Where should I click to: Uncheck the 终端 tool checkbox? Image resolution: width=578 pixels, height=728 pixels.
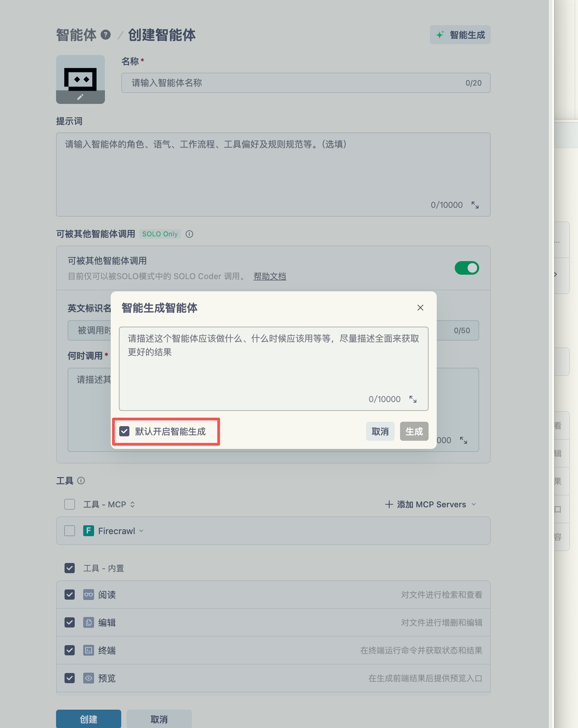[x=70, y=650]
